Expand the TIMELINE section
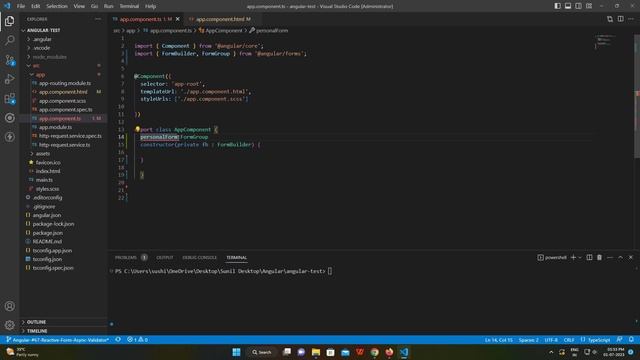Viewport: 640px width, 360px height. pos(63,331)
